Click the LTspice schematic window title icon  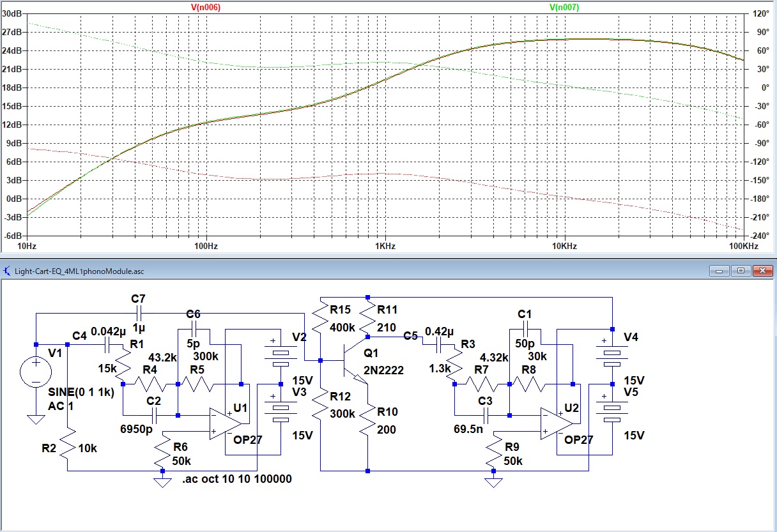coord(8,271)
